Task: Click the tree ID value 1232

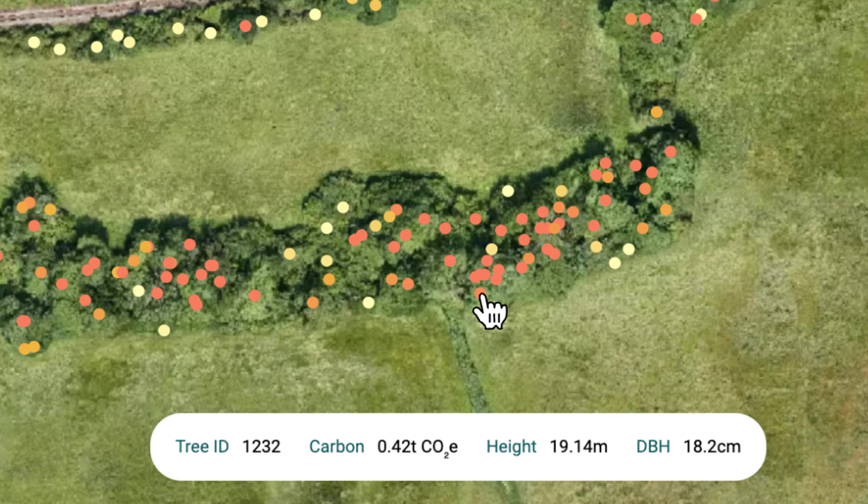Action: tap(262, 446)
